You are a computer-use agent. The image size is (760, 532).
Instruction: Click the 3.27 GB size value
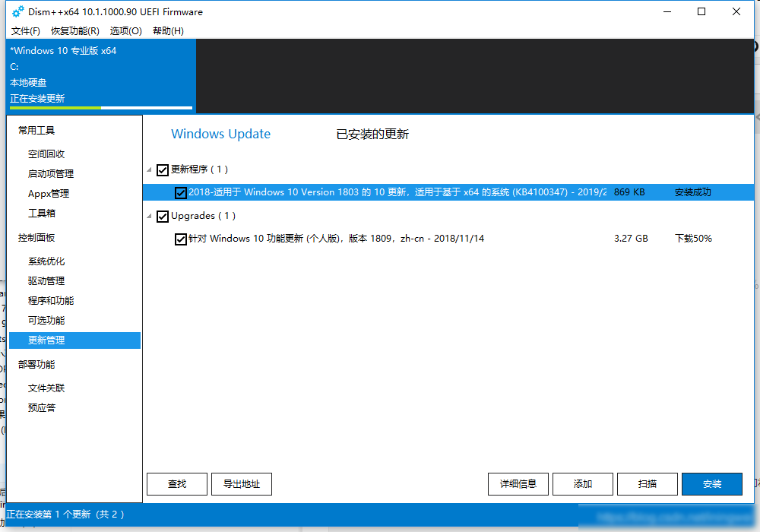coord(631,239)
